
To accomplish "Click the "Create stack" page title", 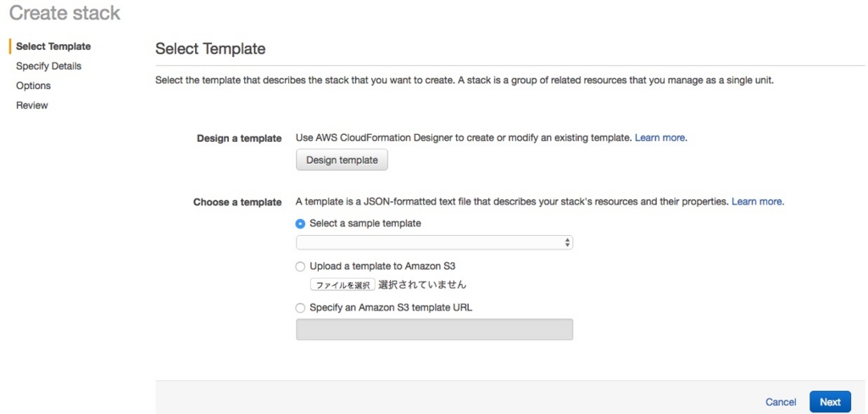I will pyautogui.click(x=64, y=14).
